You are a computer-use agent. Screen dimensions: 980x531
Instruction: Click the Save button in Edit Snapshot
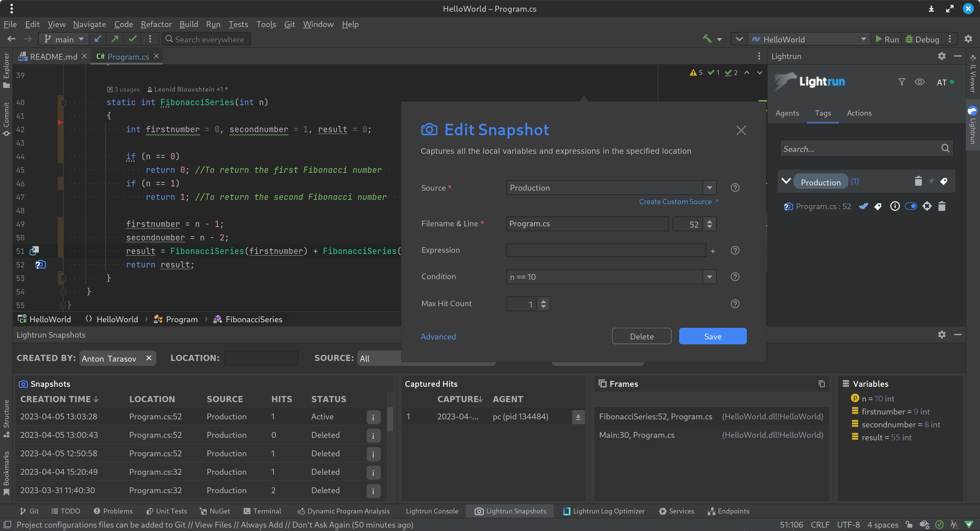pyautogui.click(x=712, y=336)
